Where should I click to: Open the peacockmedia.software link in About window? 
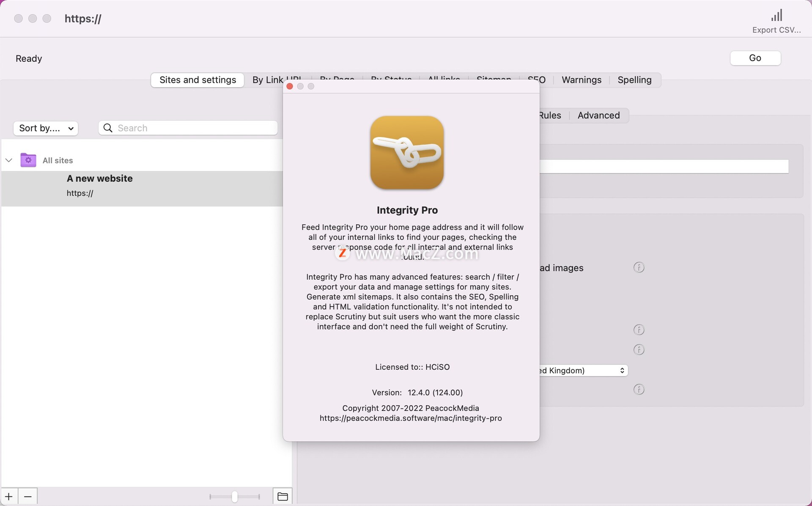(x=411, y=418)
